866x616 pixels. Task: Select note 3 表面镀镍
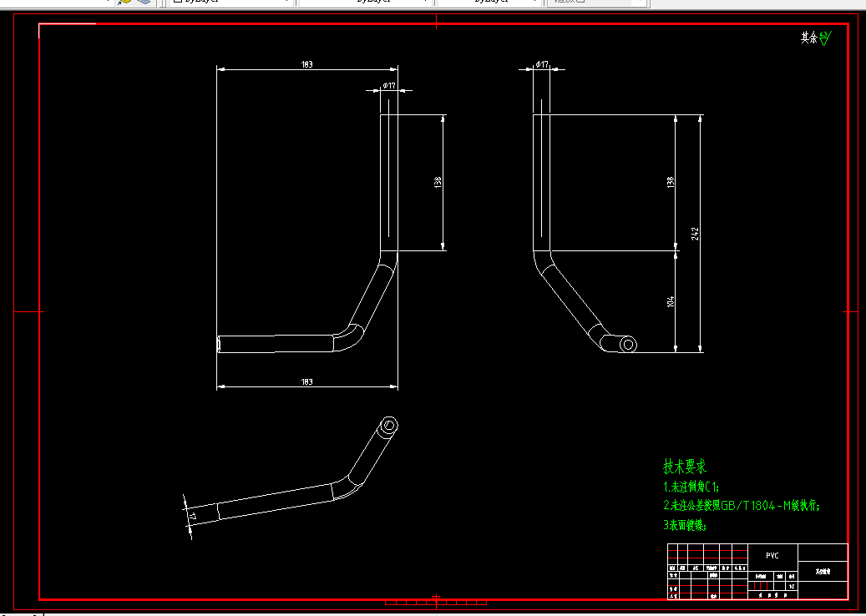coord(685,525)
